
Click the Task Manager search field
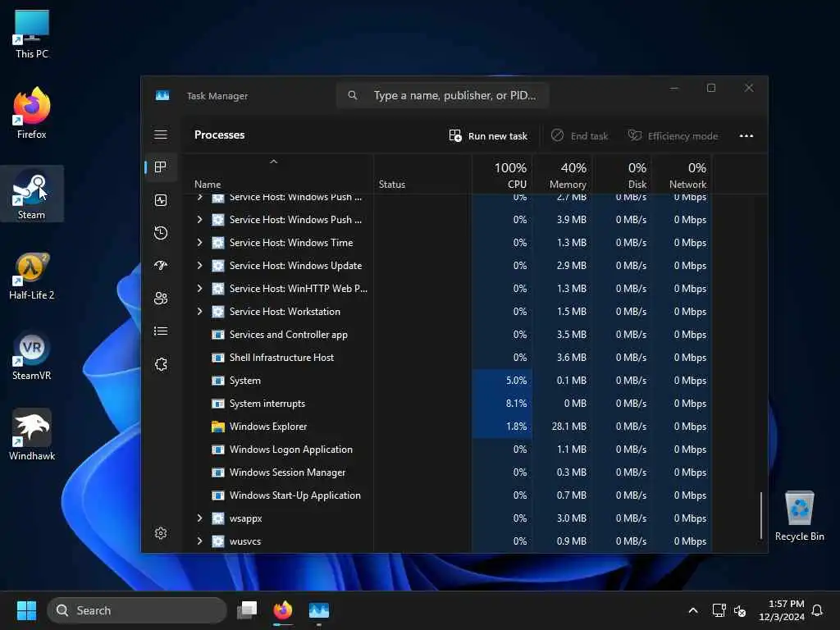click(x=442, y=95)
